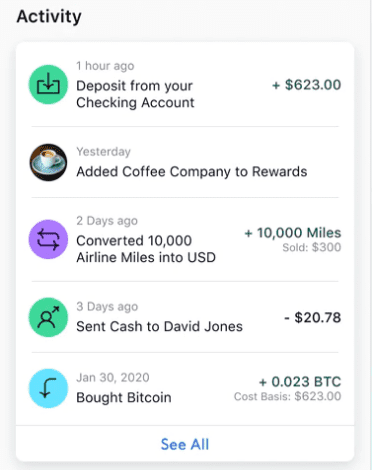Open See All activity link
The image size is (372, 470).
[x=185, y=444]
